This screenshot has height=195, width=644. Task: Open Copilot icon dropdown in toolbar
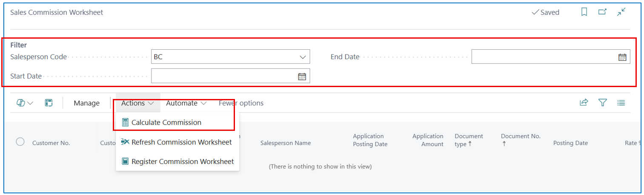(25, 103)
